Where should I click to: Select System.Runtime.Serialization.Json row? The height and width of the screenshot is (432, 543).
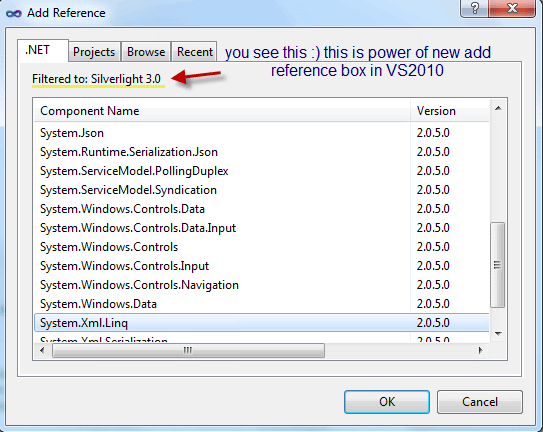pos(261,152)
